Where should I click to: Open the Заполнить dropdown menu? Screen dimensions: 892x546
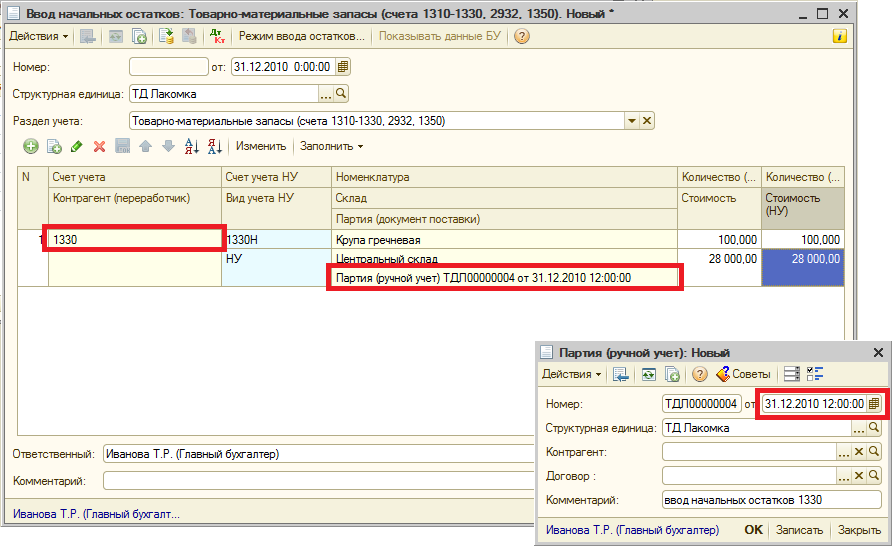(332, 146)
